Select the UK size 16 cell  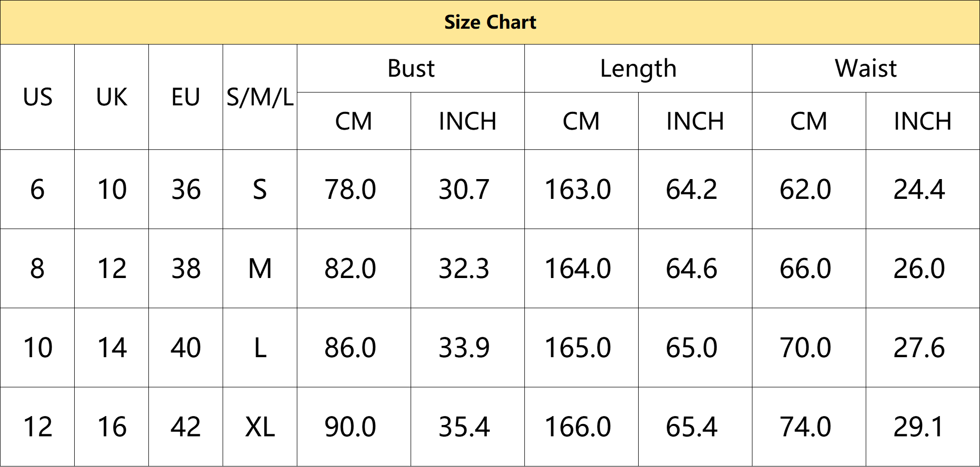click(112, 427)
